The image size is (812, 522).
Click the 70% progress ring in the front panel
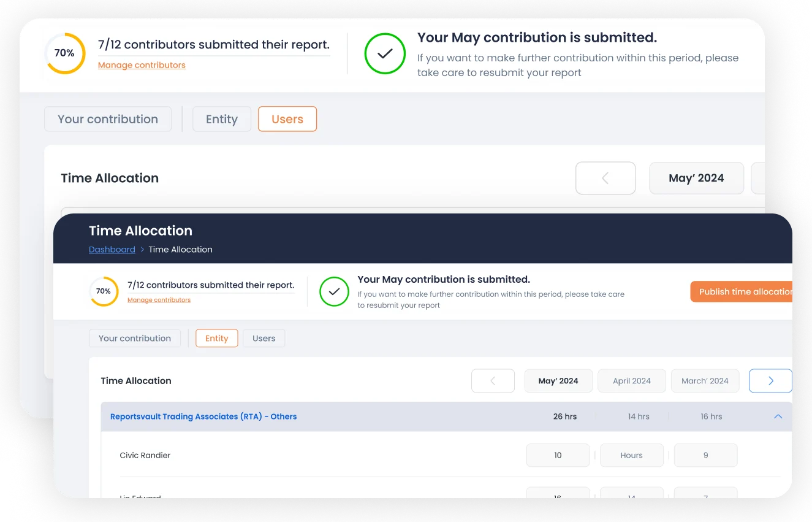(104, 291)
